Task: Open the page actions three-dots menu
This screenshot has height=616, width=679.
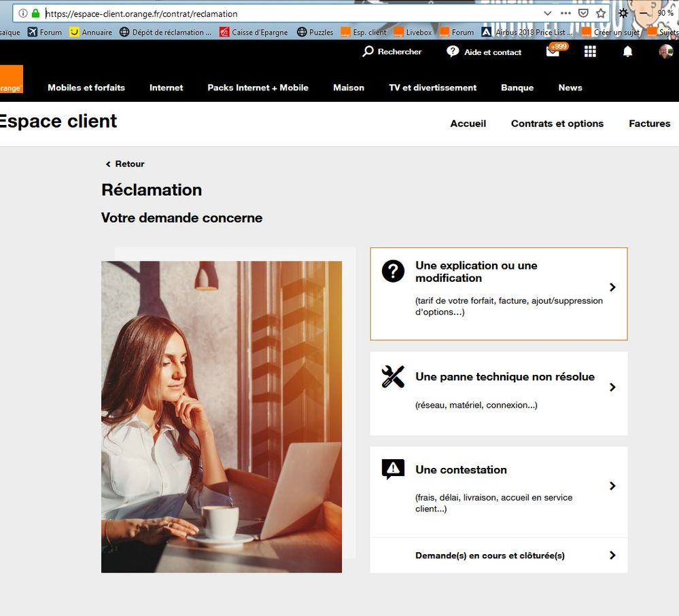Action: 565,14
